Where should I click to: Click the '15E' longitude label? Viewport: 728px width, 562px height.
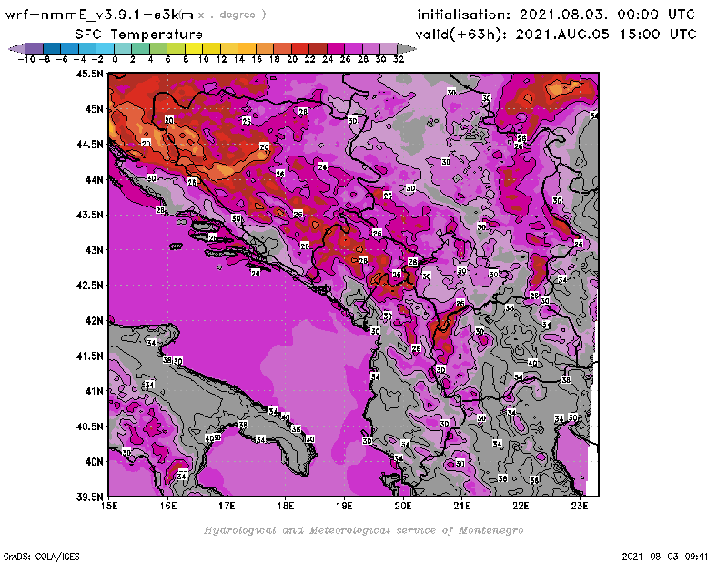pos(109,506)
